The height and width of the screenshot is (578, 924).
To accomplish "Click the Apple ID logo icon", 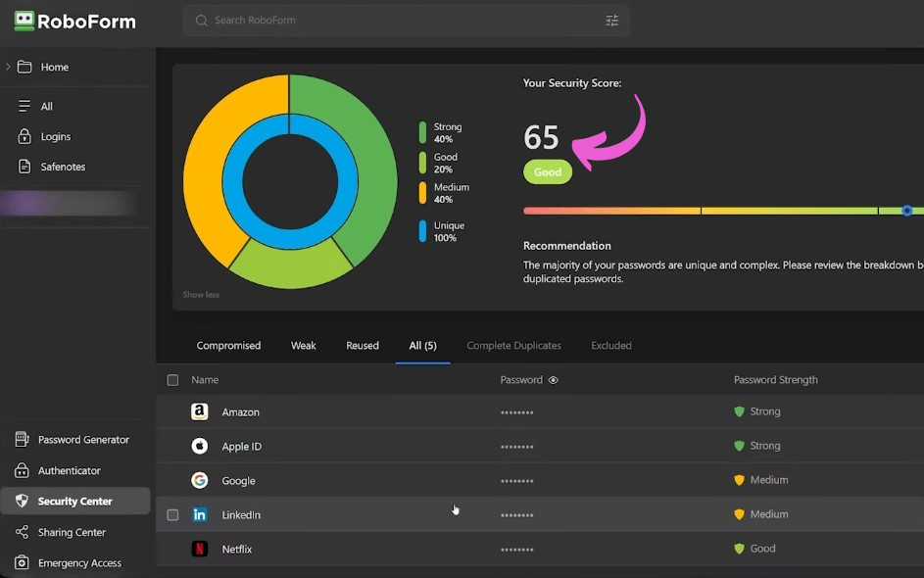I will pos(200,446).
